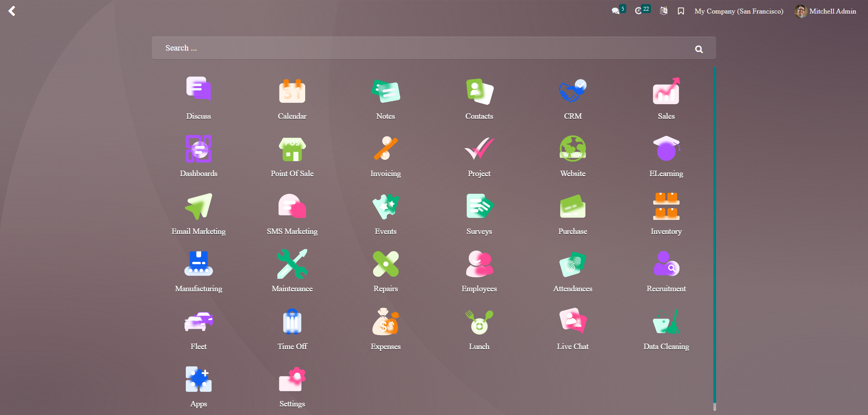Image resolution: width=868 pixels, height=415 pixels.
Task: Launch the CRM app
Action: click(573, 98)
